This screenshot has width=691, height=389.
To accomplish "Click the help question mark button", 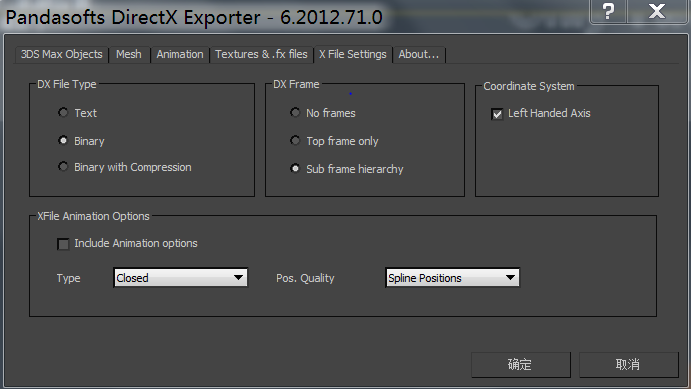I will point(609,11).
